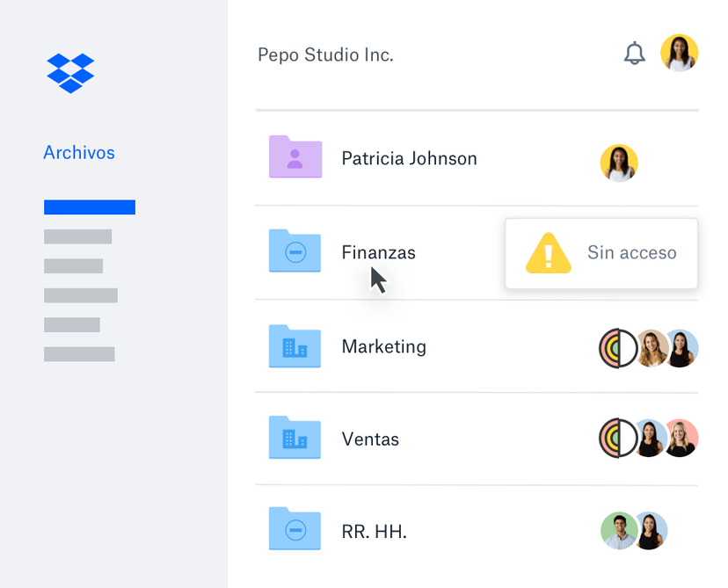Open the Marketing folder name

pyautogui.click(x=383, y=347)
